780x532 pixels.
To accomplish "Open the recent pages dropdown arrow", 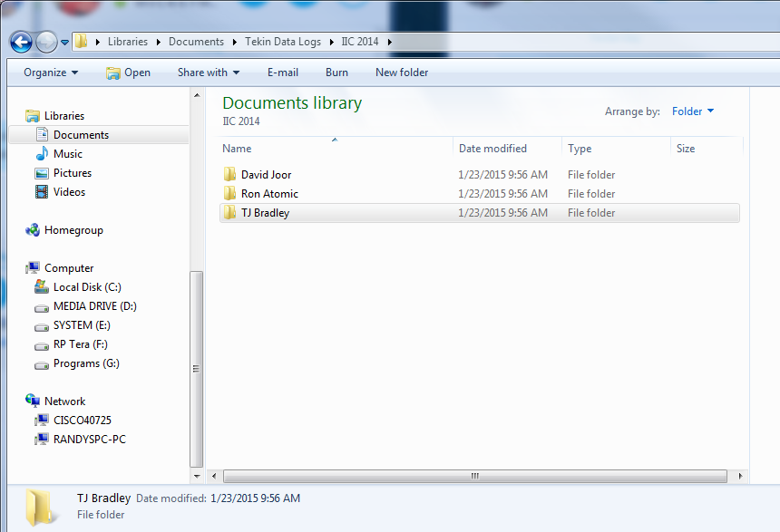I will point(64,43).
